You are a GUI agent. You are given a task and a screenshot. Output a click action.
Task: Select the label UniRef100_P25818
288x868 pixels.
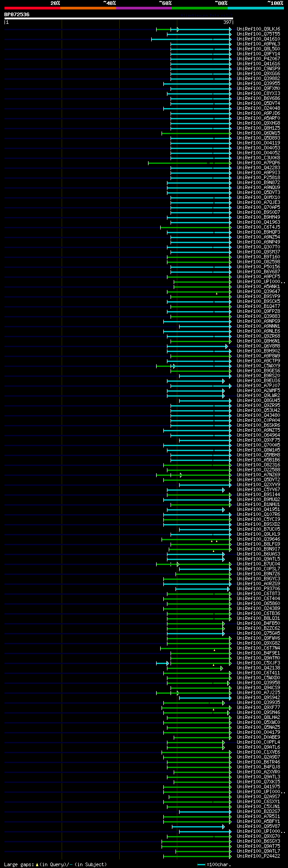[x=258, y=177]
